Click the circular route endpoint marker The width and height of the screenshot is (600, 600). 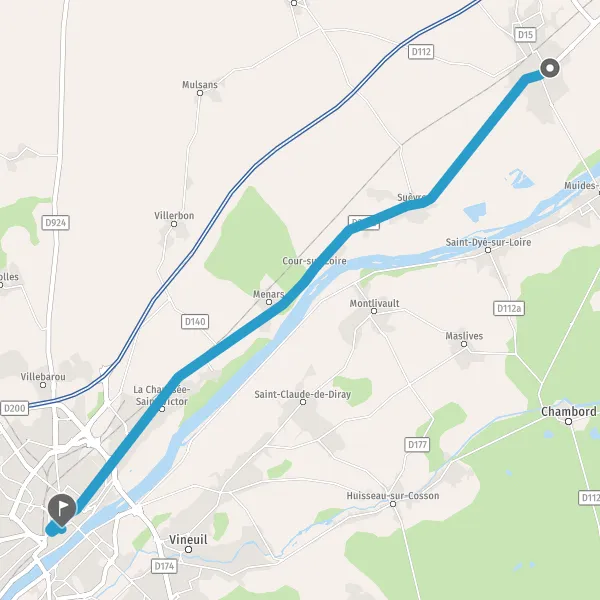click(x=550, y=68)
